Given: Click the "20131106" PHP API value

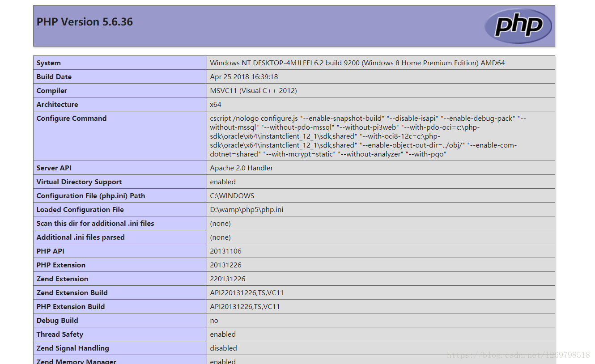Looking at the screenshot, I should pyautogui.click(x=226, y=251).
